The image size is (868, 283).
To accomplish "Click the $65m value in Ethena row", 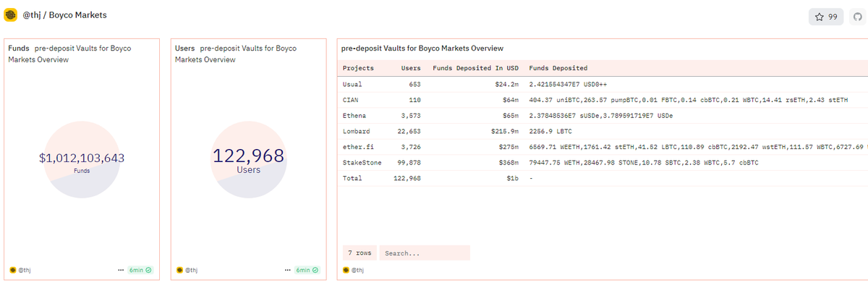I will coord(511,116).
